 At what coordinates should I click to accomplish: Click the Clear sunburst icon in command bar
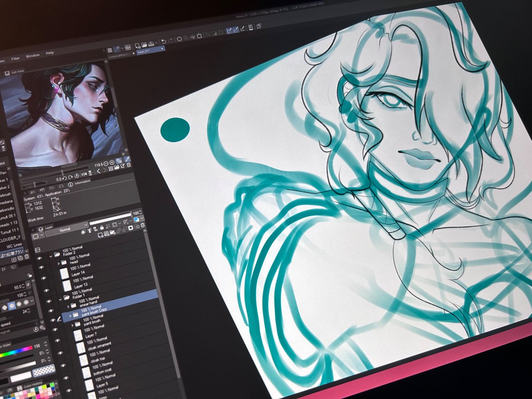click(179, 39)
